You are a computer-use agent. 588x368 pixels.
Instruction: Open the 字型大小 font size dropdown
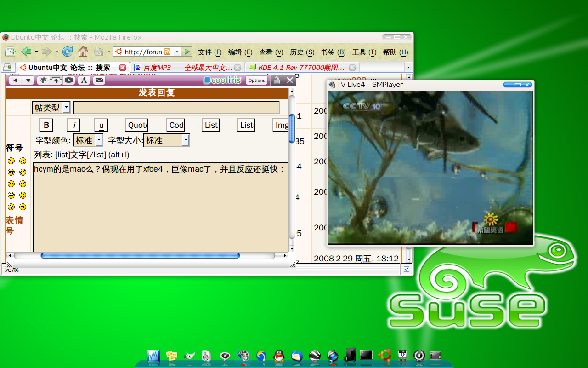(x=167, y=140)
